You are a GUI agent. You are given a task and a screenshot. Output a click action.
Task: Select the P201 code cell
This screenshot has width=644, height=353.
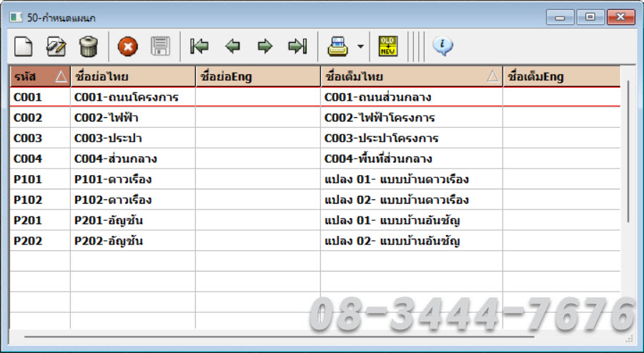pos(40,220)
